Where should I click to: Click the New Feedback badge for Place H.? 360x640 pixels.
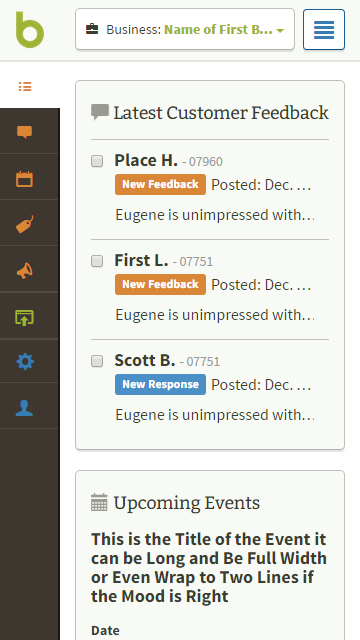click(x=160, y=184)
